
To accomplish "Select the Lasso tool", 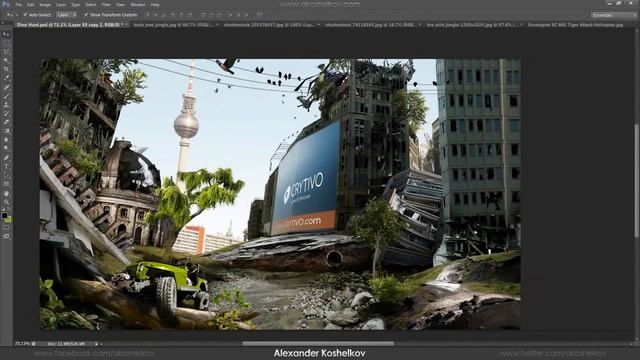I will click(6, 52).
